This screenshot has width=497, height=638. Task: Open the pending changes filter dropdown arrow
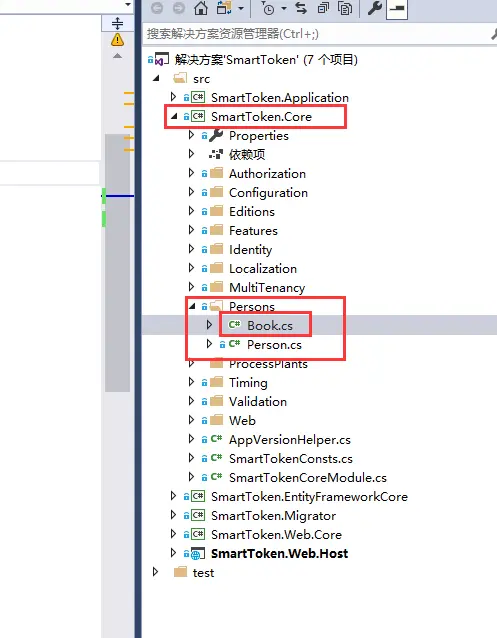[284, 9]
